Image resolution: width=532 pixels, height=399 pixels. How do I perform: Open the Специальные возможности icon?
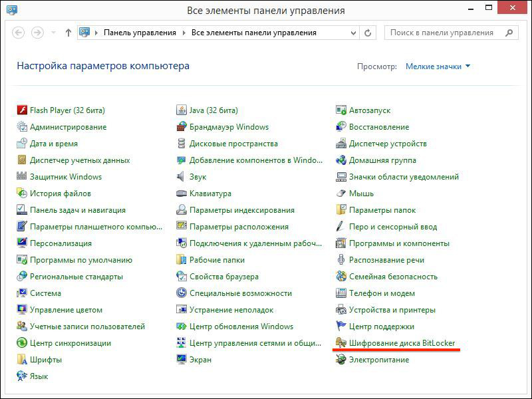click(x=182, y=293)
